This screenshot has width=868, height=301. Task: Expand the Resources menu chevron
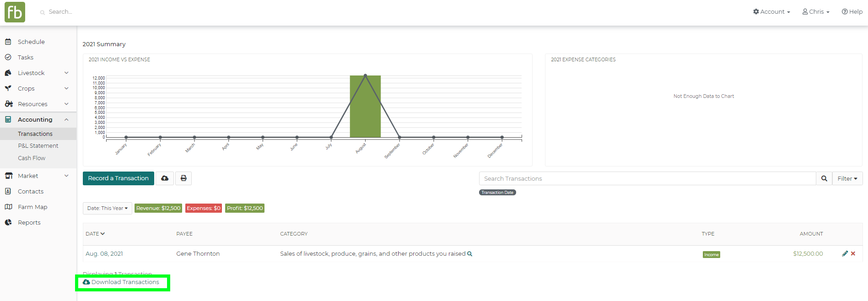click(x=66, y=104)
